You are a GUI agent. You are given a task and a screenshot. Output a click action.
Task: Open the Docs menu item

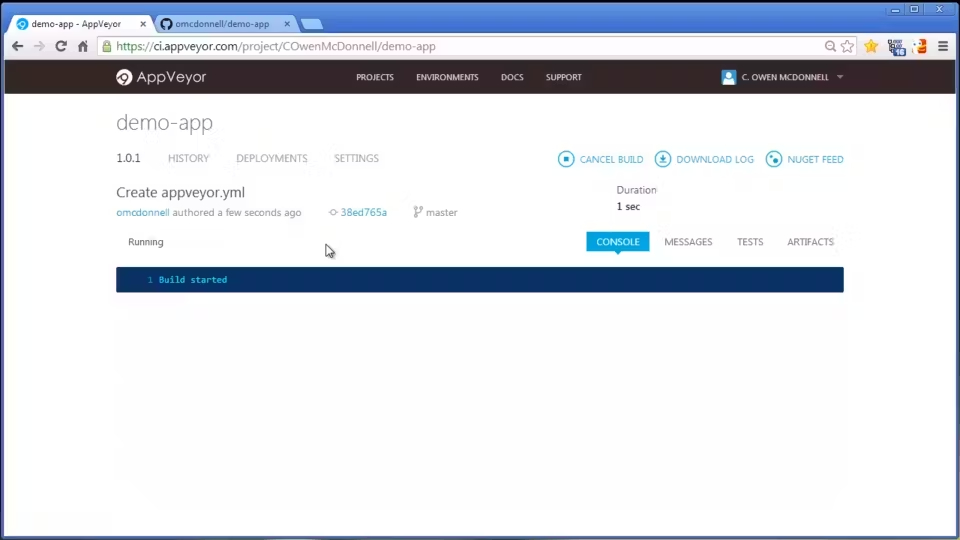(x=512, y=77)
